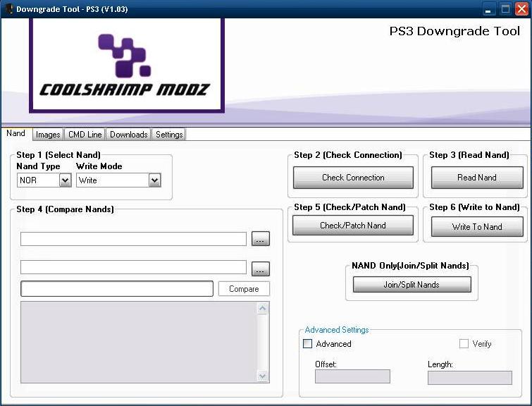Click the Length input field
Screen dimensions: 532x406
click(x=470, y=378)
